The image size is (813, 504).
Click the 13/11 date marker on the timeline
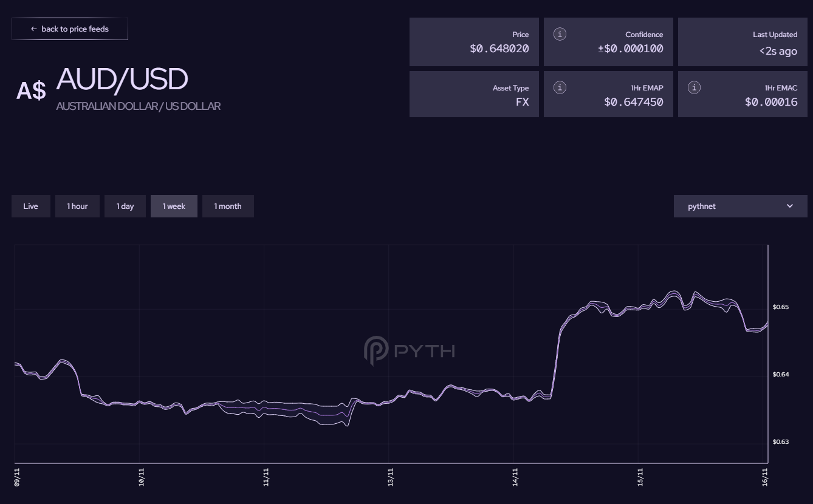pos(391,477)
